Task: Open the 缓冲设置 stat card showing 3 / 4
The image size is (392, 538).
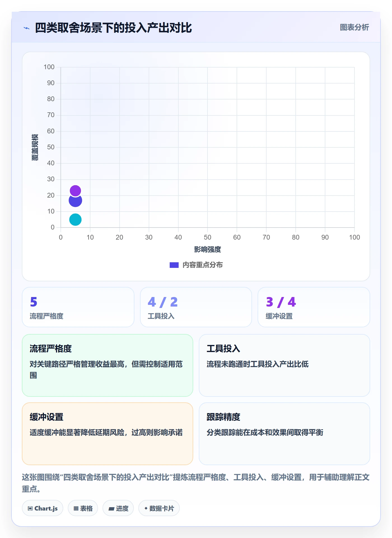Action: 314,307
